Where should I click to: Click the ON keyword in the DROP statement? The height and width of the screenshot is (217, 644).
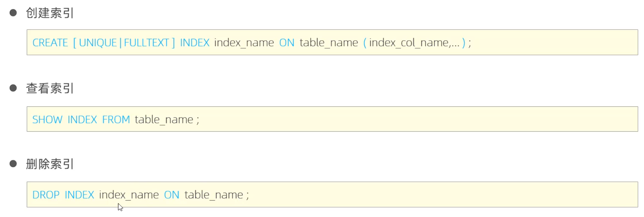point(172,195)
